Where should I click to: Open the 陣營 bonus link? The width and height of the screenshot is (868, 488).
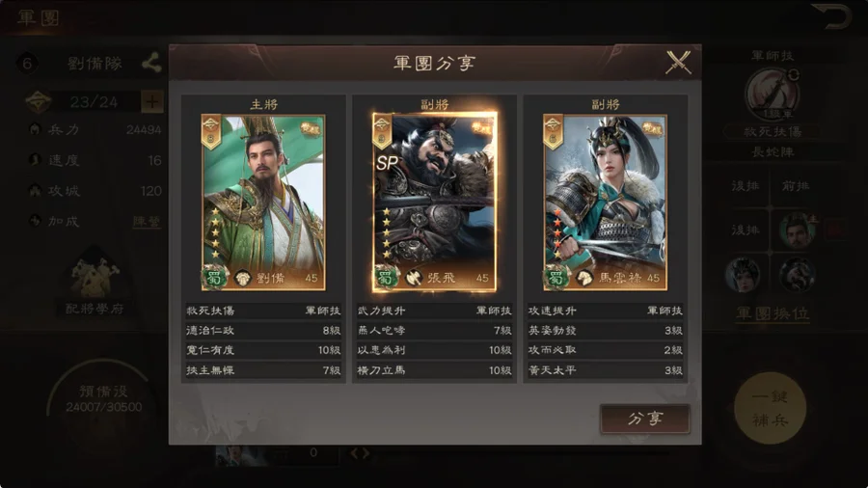point(147,221)
